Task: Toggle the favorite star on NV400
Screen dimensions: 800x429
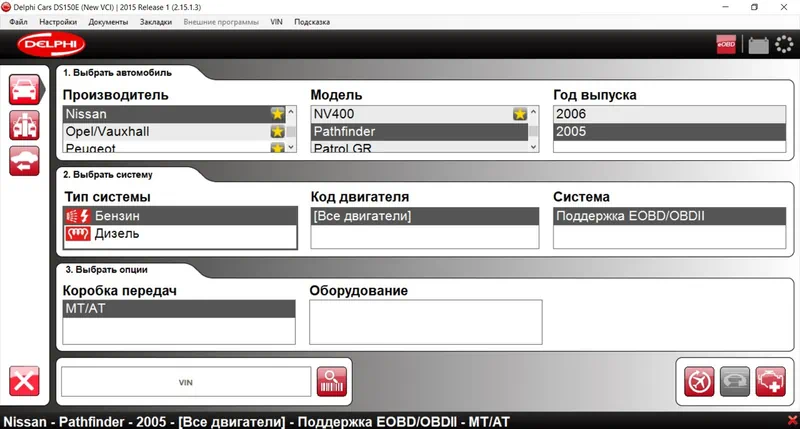Action: click(x=519, y=114)
